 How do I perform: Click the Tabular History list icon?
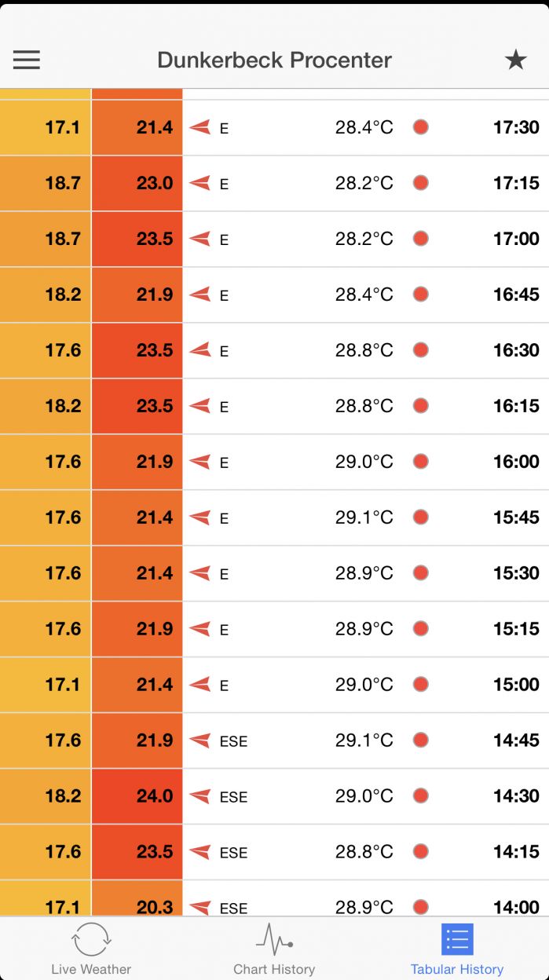coord(457,939)
